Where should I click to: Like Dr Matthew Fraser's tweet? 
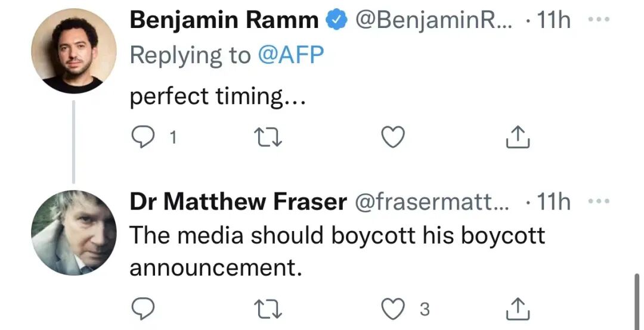point(392,309)
